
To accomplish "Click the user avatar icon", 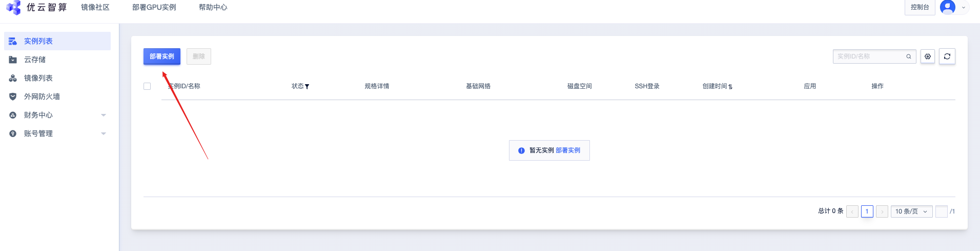I will click(x=948, y=7).
